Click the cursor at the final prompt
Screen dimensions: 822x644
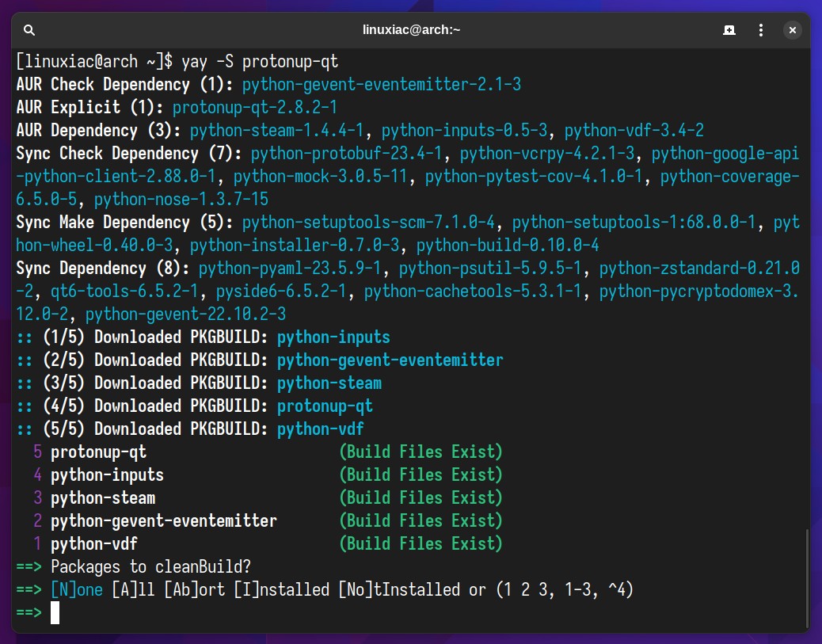coord(55,612)
